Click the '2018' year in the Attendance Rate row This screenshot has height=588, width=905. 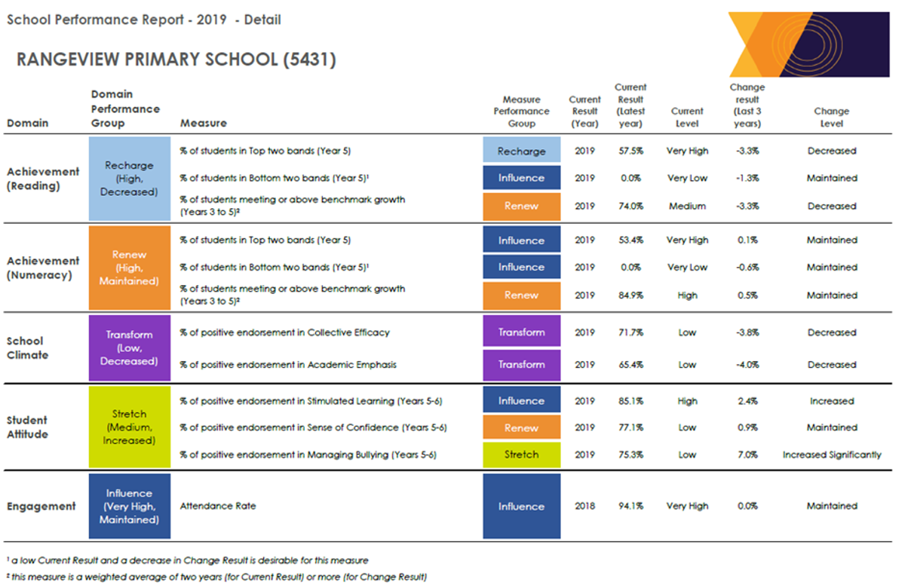584,507
